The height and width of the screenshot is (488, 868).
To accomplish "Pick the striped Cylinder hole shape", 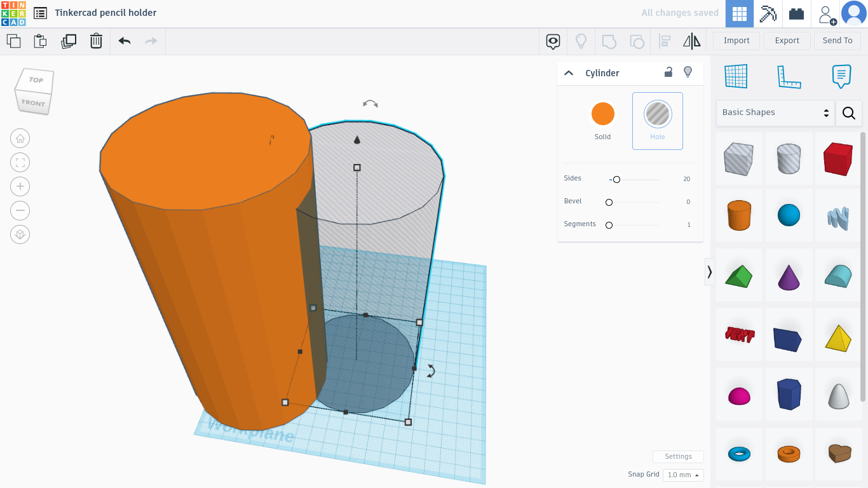I will pyautogui.click(x=789, y=158).
